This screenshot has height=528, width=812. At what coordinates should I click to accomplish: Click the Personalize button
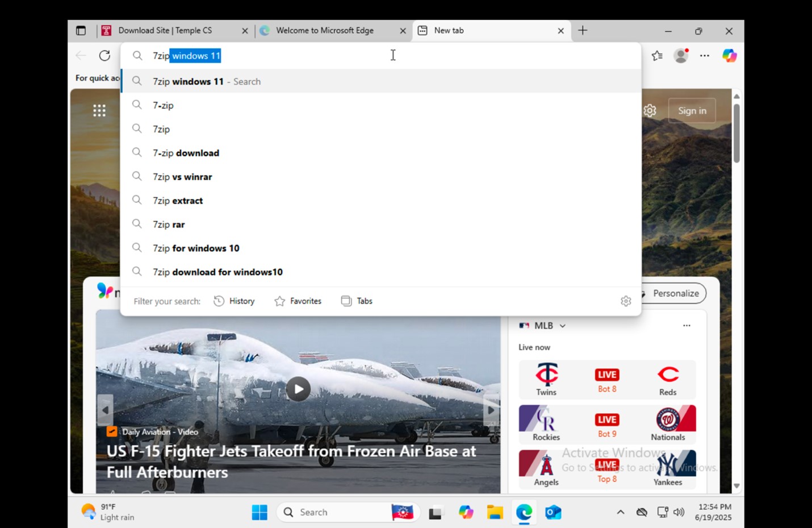coord(674,293)
